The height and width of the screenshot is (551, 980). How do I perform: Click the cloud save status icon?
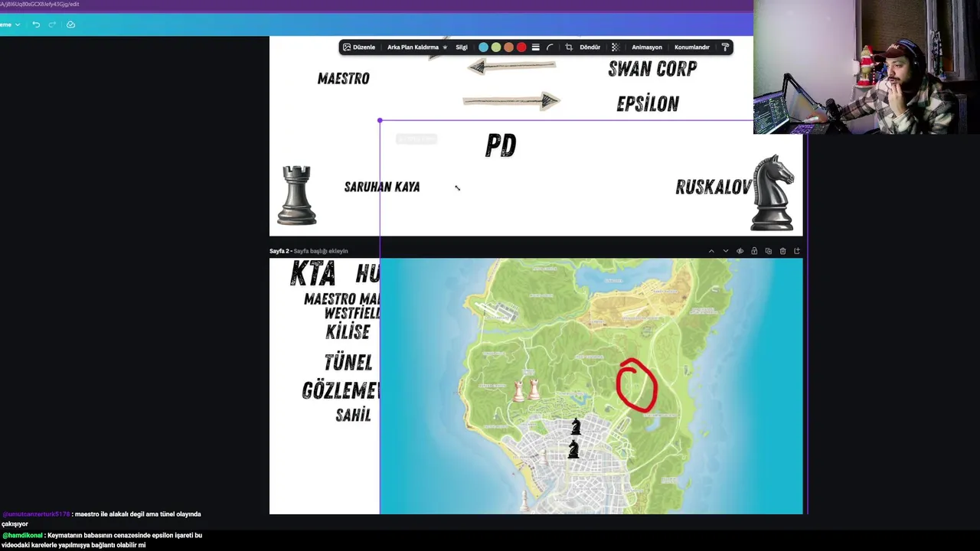[x=70, y=24]
